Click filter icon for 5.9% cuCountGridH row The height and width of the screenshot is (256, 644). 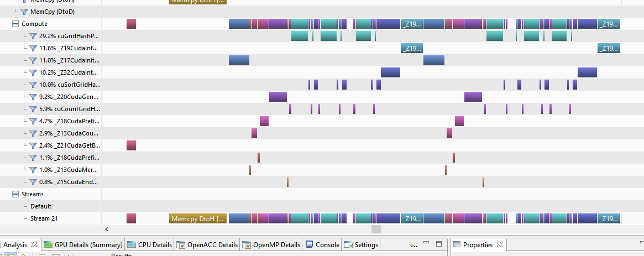[33, 109]
